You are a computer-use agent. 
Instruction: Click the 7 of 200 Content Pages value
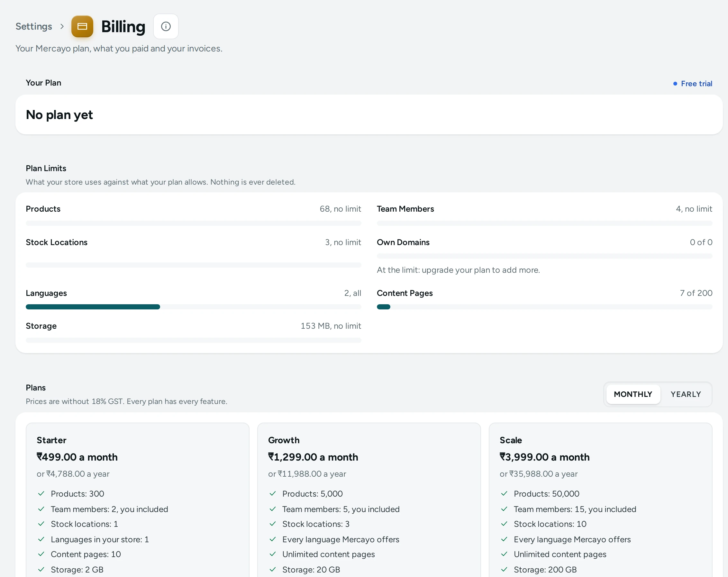(696, 293)
